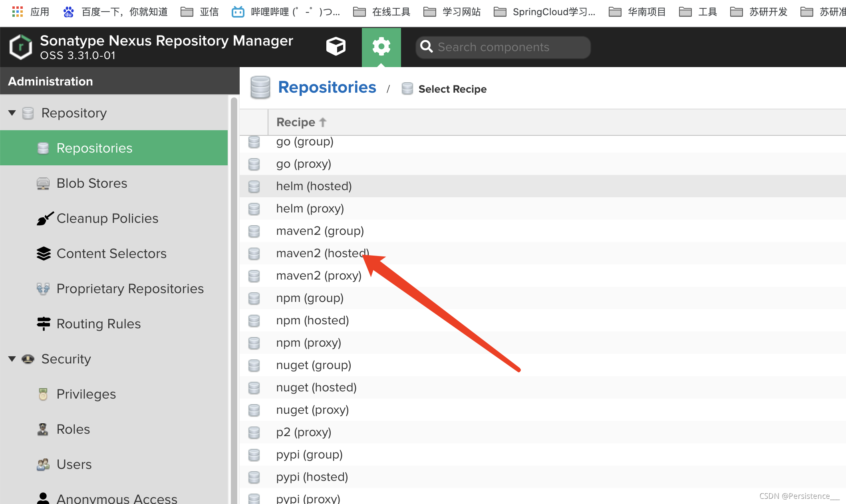Select nuget (group) recipe
This screenshot has height=504, width=846.
[543, 365]
